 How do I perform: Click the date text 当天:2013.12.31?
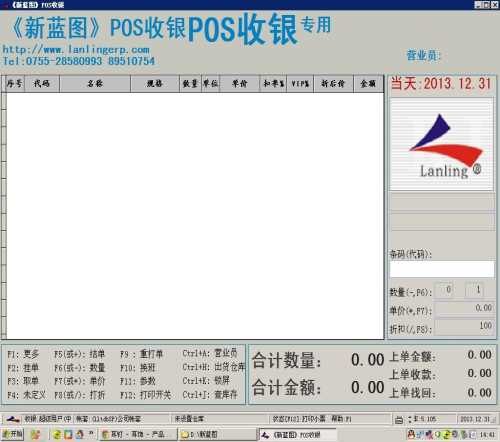pyautogui.click(x=441, y=84)
